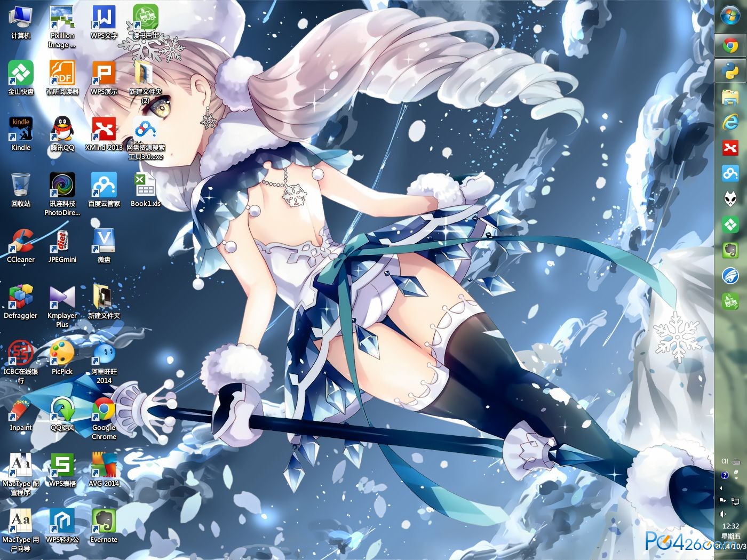The height and width of the screenshot is (560, 747).
Task: Open QQ旋风 download shortcut
Action: tap(62, 414)
